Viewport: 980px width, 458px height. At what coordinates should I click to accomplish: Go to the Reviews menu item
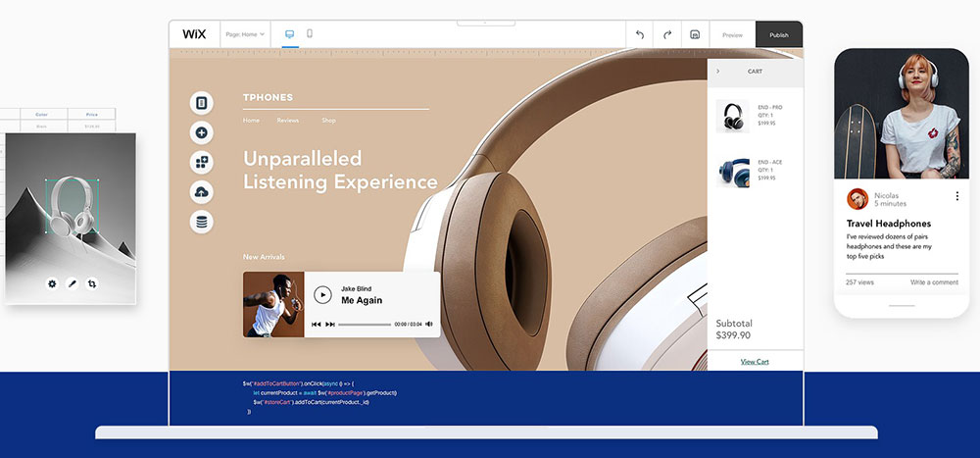(287, 121)
